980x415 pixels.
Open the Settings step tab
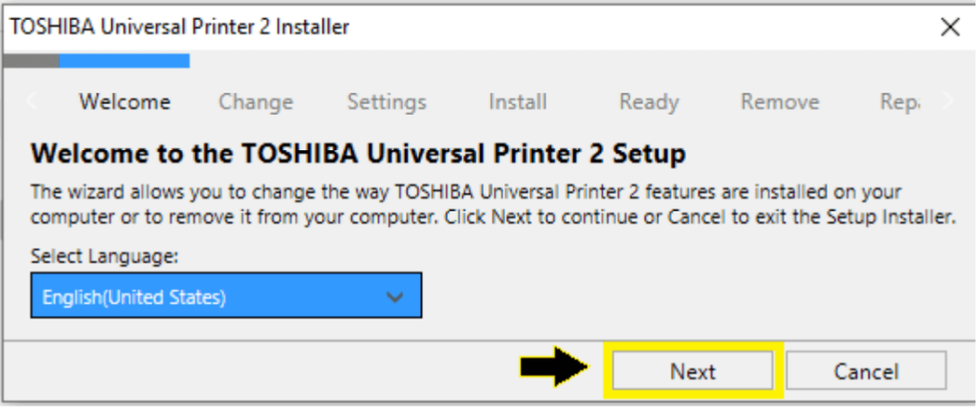click(387, 101)
